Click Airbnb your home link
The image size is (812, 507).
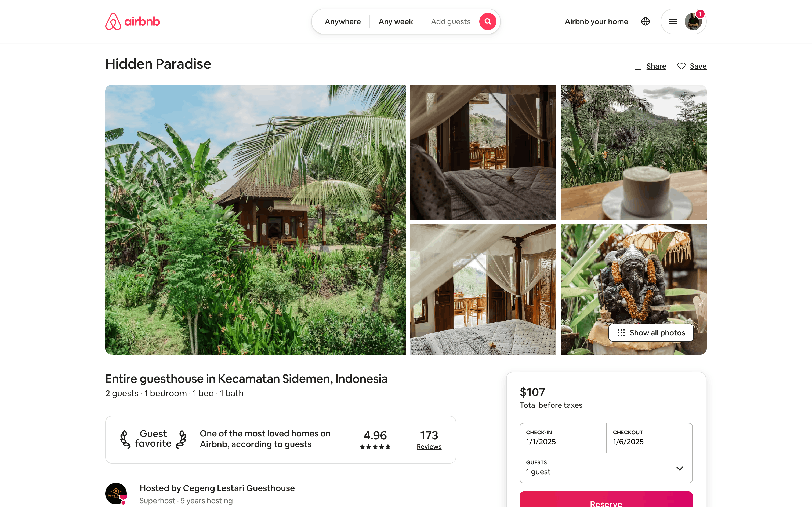point(596,21)
